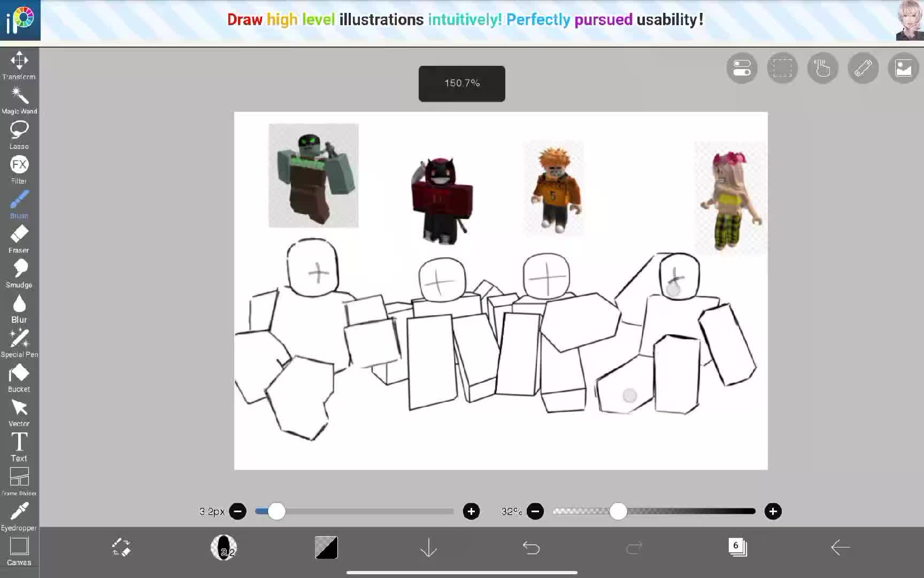Switch to the Eraser tool
Screen dimensions: 924x578
(x=19, y=239)
